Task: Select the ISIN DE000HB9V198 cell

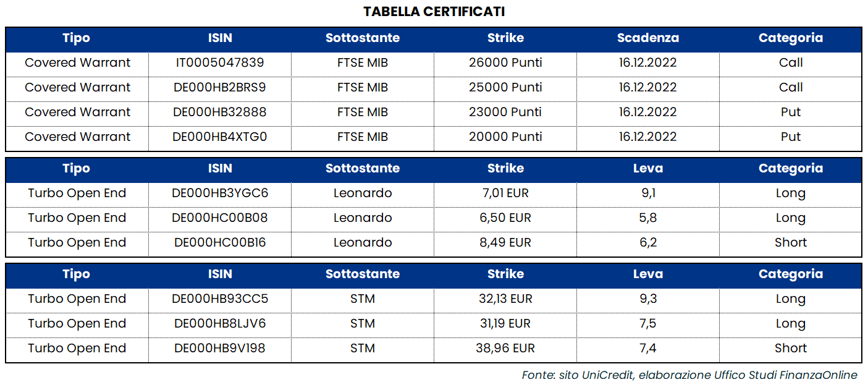Action: pos(220,348)
